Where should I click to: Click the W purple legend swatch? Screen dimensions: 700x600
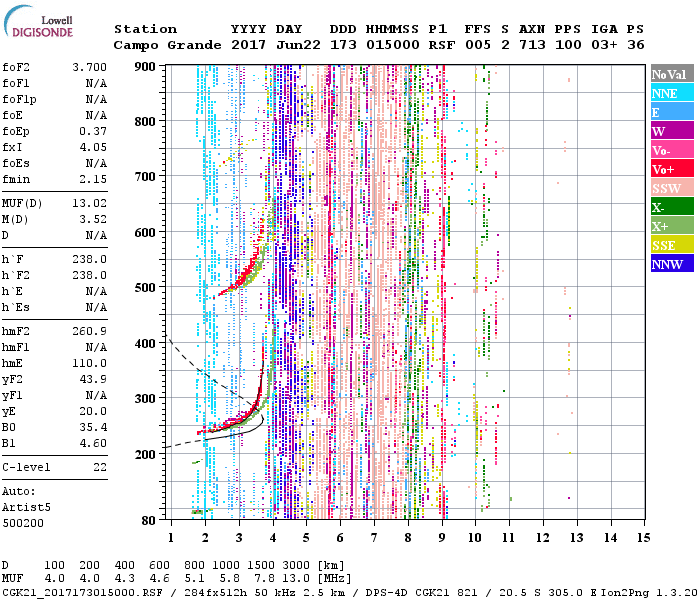(671, 131)
